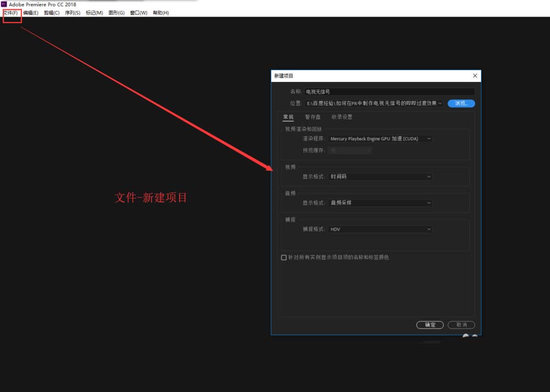This screenshot has width=550, height=392.
Task: Open the 图形(G) menu
Action: point(116,13)
